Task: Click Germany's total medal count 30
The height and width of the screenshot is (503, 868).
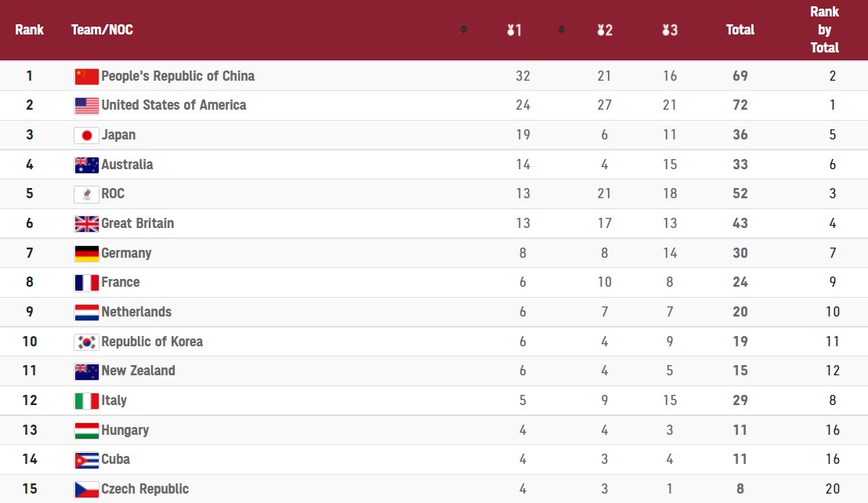Action: [x=740, y=253]
